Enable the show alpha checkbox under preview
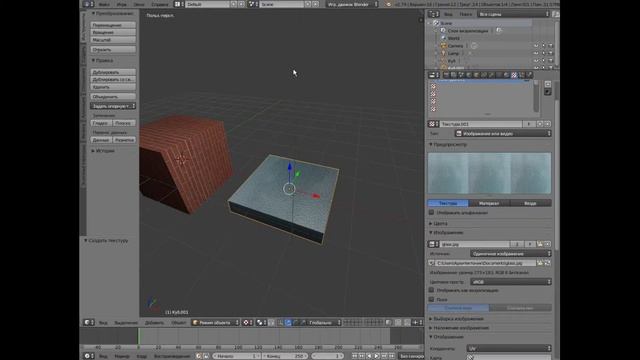640x360 pixels. 431,212
